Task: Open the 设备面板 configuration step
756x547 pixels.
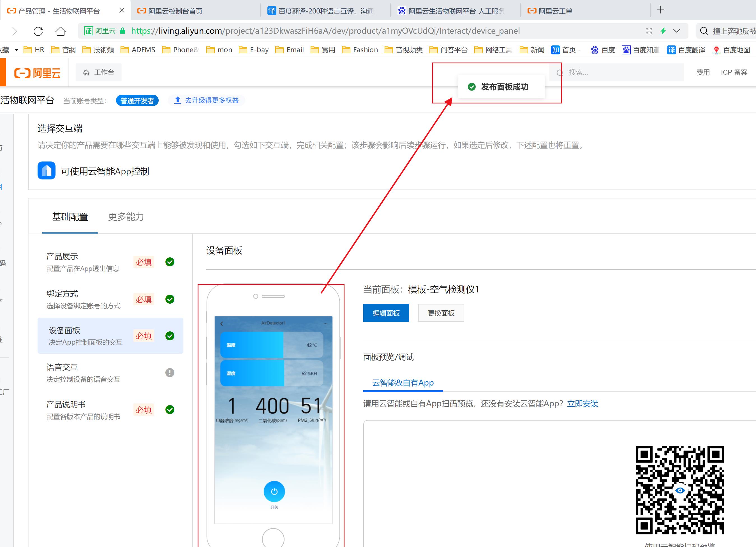Action: [110, 336]
